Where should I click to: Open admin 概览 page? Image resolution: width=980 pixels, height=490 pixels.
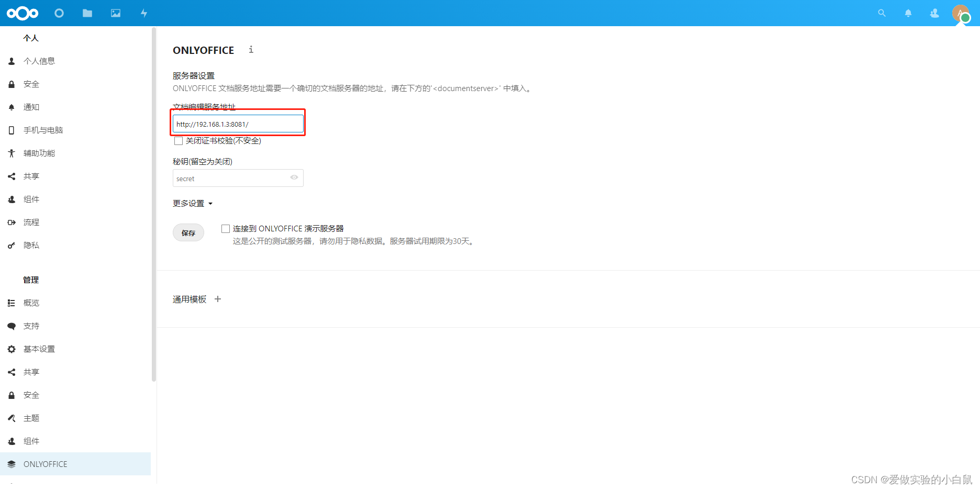(75, 303)
